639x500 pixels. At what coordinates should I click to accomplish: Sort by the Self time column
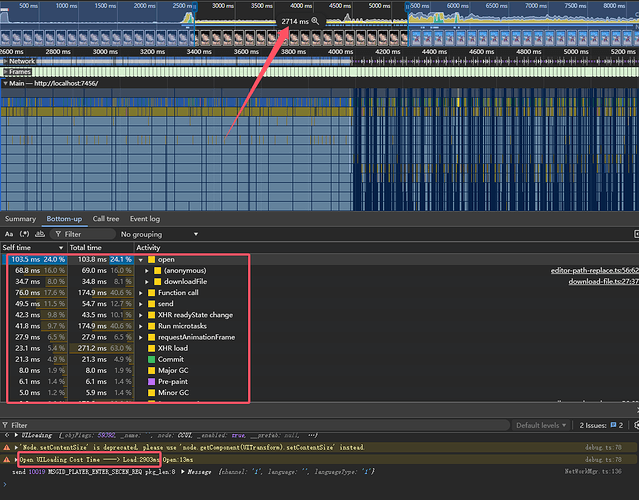click(33, 247)
